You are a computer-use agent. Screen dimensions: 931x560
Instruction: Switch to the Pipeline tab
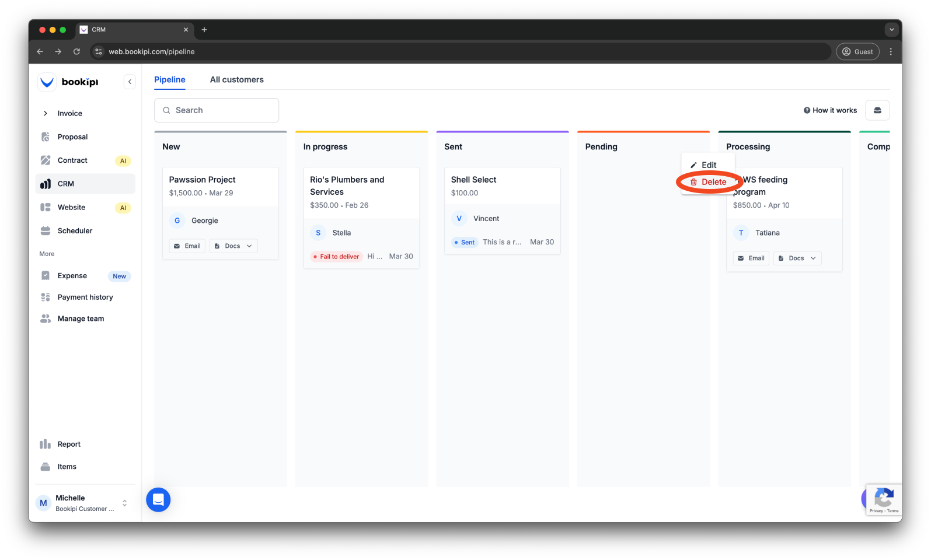click(x=170, y=80)
